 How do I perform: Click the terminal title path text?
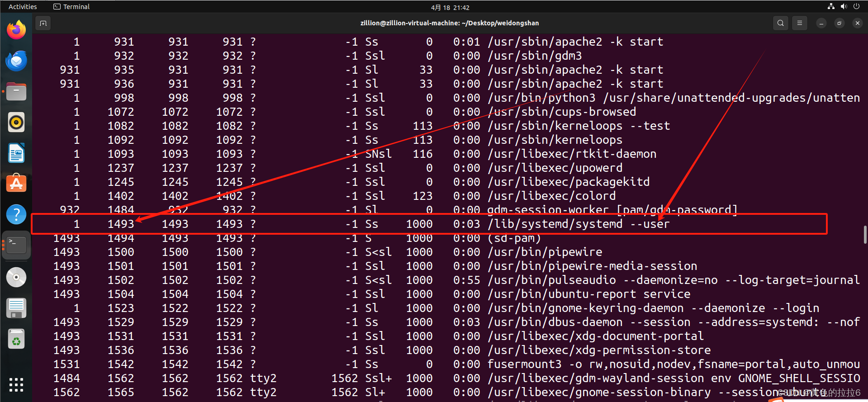point(450,23)
